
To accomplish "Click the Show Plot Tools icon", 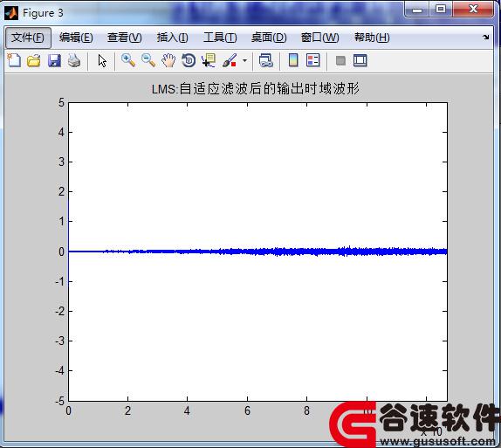I will click(x=360, y=60).
